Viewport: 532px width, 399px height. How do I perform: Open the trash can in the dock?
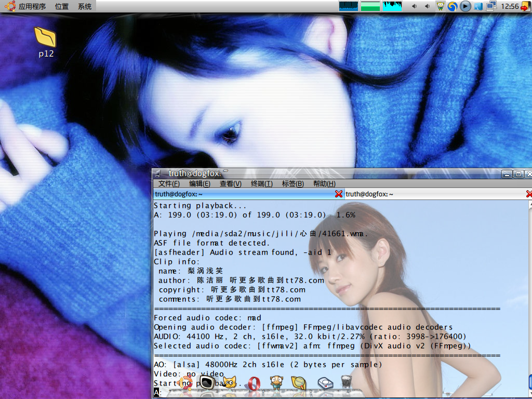347,382
